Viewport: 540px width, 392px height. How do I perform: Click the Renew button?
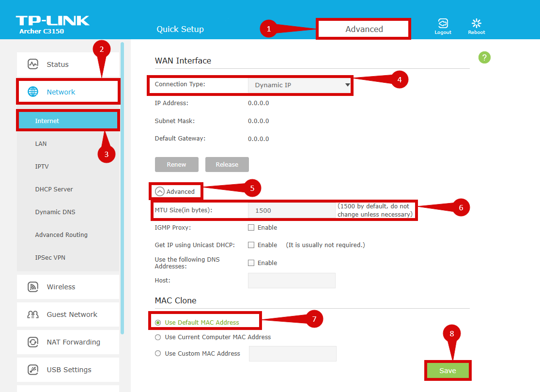tap(176, 165)
